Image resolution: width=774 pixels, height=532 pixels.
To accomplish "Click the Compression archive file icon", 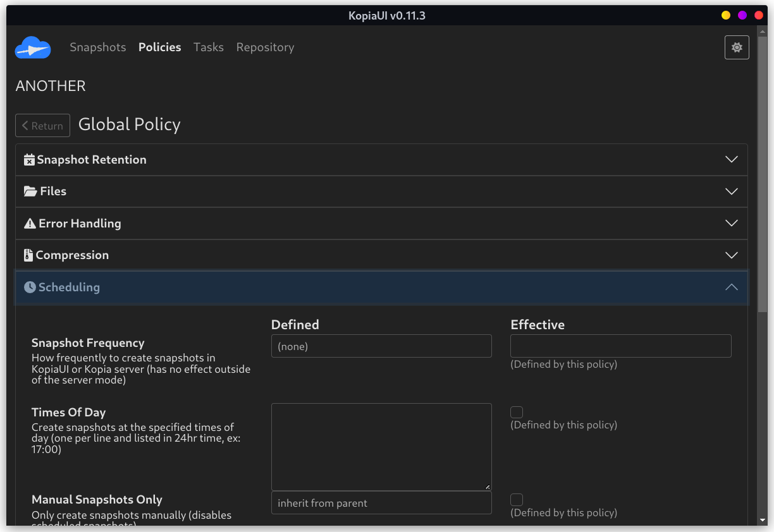I will pos(28,255).
